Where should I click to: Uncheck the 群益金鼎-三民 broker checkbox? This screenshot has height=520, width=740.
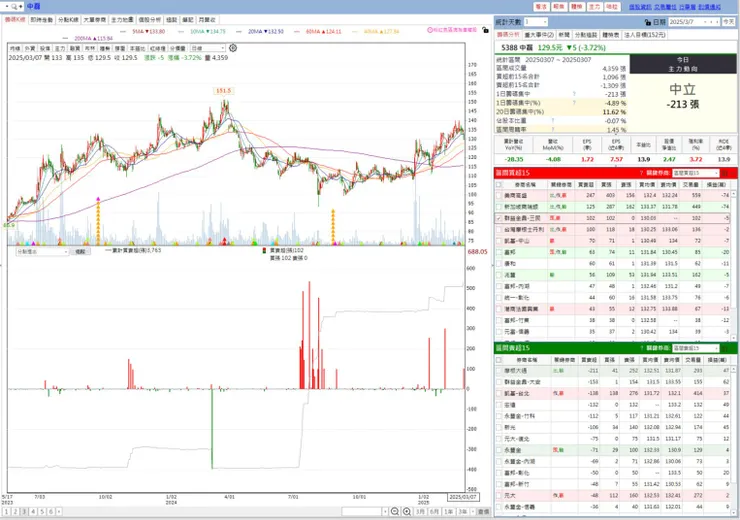pyautogui.click(x=499, y=218)
